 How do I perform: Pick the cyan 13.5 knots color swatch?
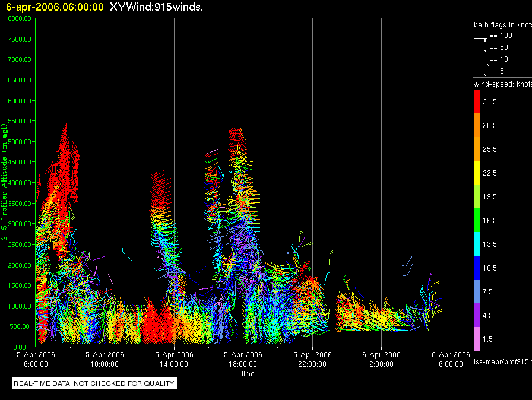click(x=476, y=244)
